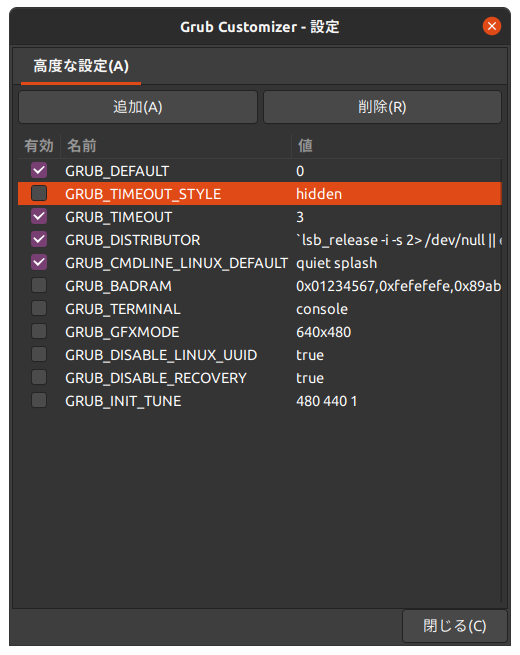Click the 追加(A) add button

coord(138,107)
